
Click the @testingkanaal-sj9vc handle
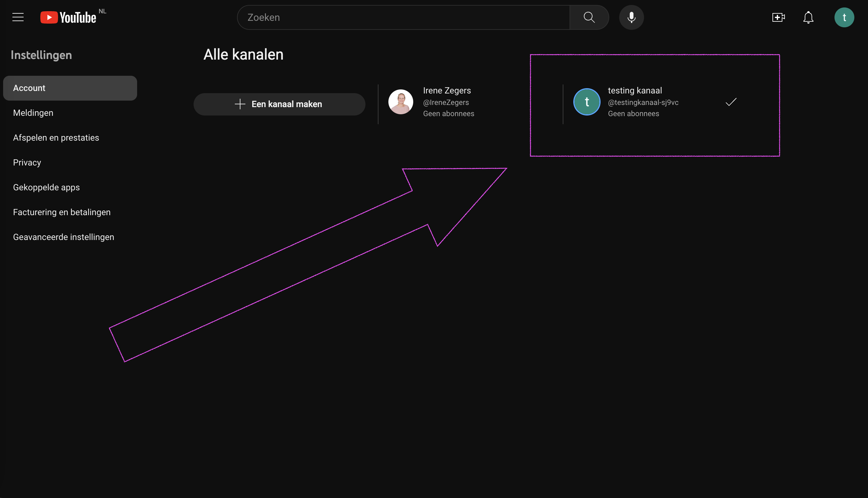pyautogui.click(x=643, y=102)
